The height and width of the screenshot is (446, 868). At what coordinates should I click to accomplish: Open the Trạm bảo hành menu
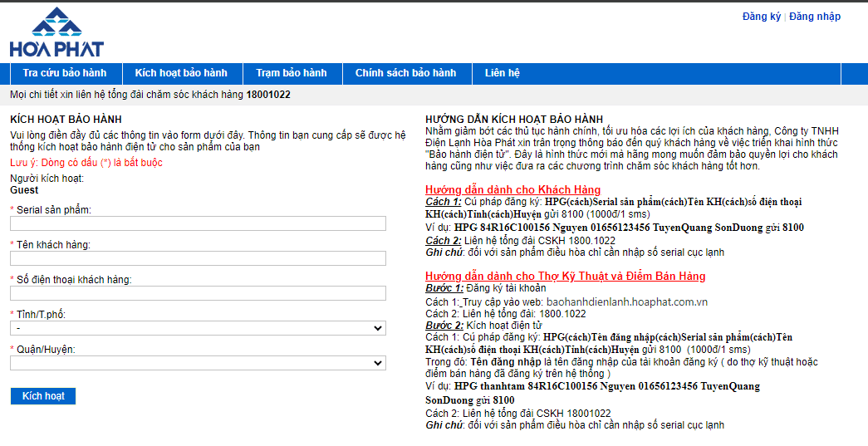(x=291, y=73)
